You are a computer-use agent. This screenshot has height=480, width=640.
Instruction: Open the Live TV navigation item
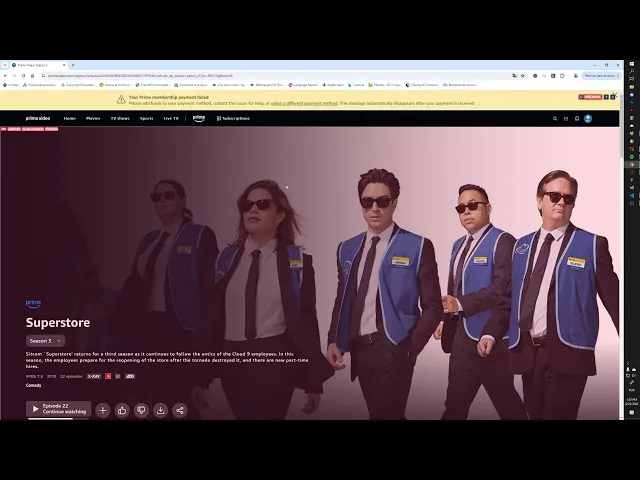(171, 118)
